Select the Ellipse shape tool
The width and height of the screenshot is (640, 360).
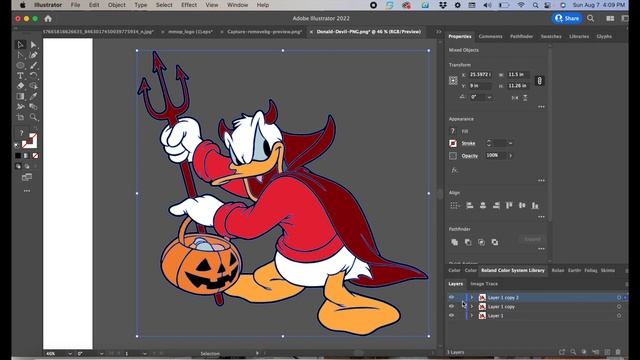20,65
